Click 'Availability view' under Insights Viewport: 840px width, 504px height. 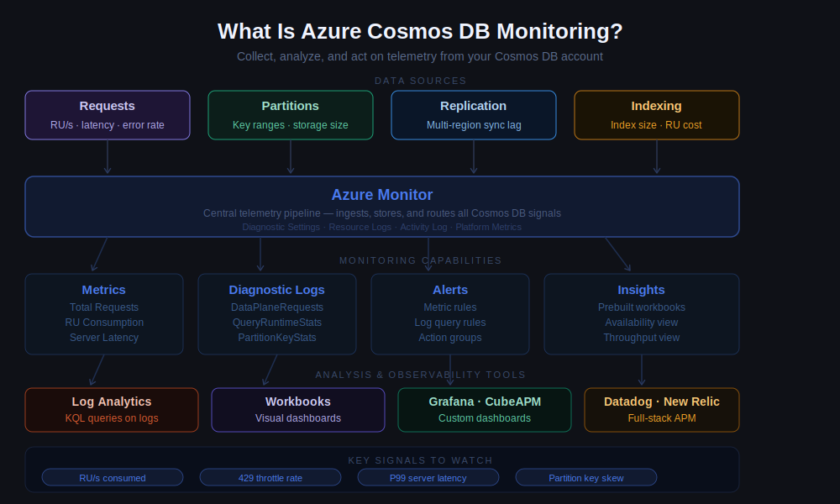tap(642, 323)
